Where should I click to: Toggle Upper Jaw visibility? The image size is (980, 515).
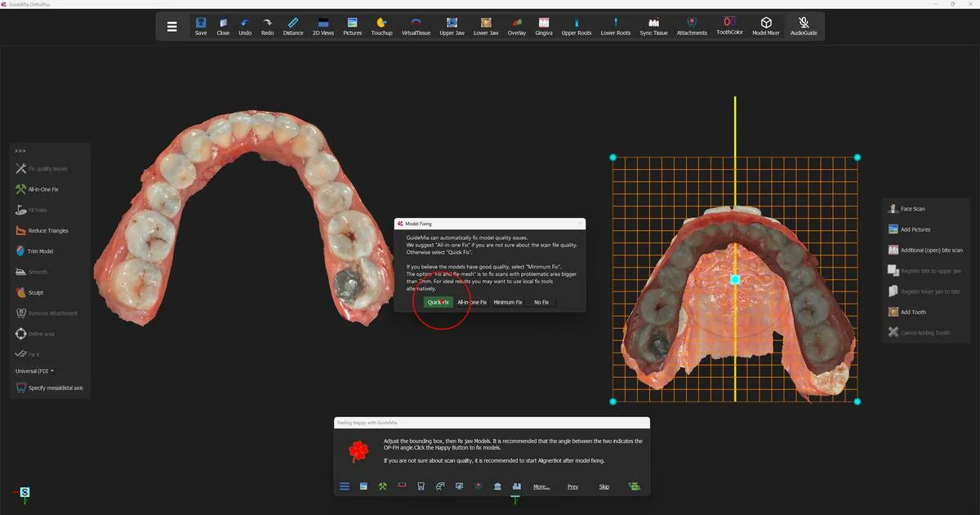coord(452,27)
